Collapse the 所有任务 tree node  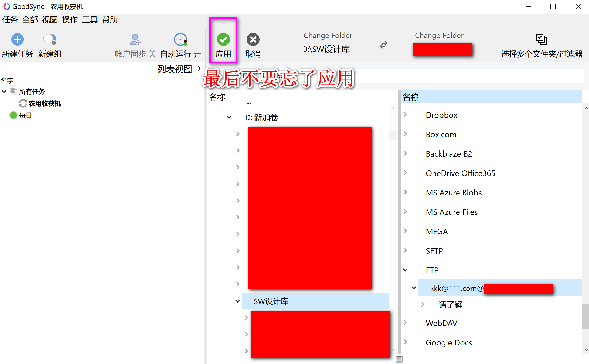4,92
